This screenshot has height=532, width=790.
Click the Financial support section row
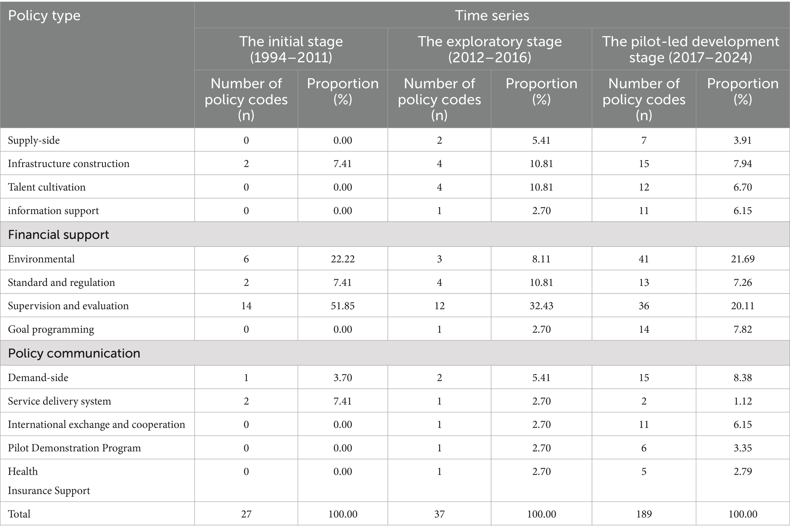395,234
